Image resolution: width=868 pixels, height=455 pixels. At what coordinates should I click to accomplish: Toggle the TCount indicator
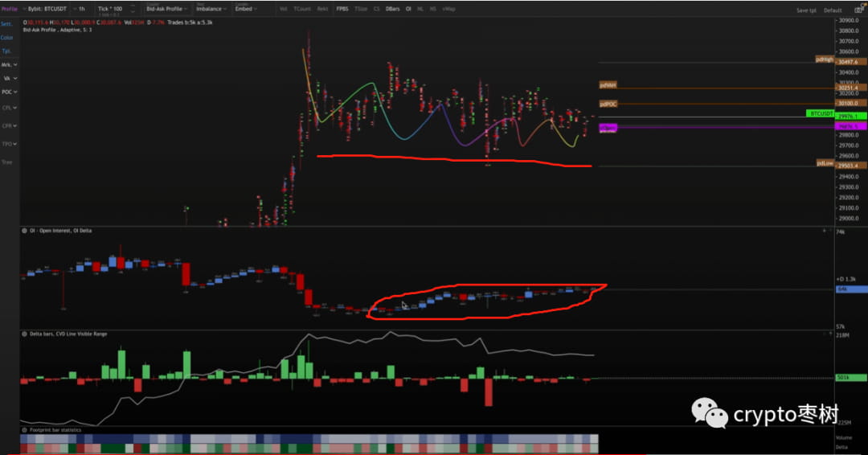[x=302, y=9]
